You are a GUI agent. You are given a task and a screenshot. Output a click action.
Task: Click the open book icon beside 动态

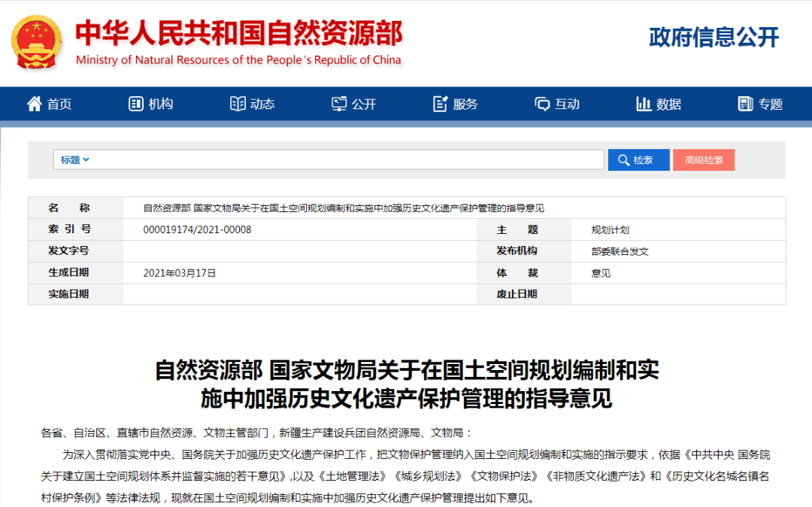238,104
